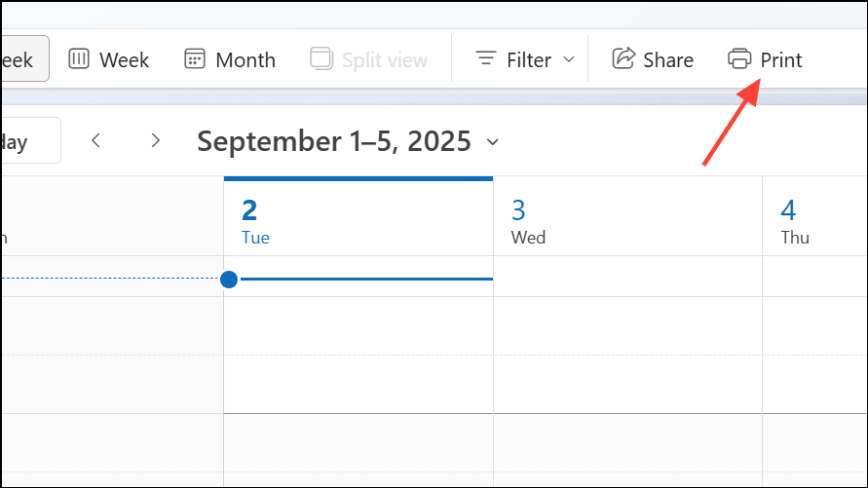Click the Filter lines icon
The width and height of the screenshot is (868, 488).
pos(486,58)
